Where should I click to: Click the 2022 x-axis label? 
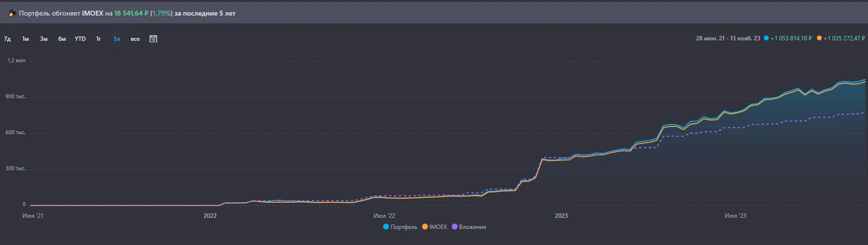[210, 215]
